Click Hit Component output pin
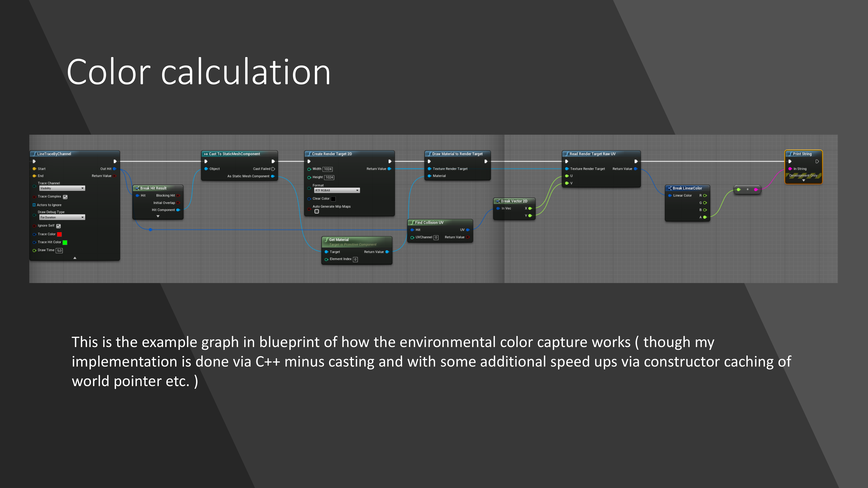The width and height of the screenshot is (868, 488). pyautogui.click(x=178, y=210)
